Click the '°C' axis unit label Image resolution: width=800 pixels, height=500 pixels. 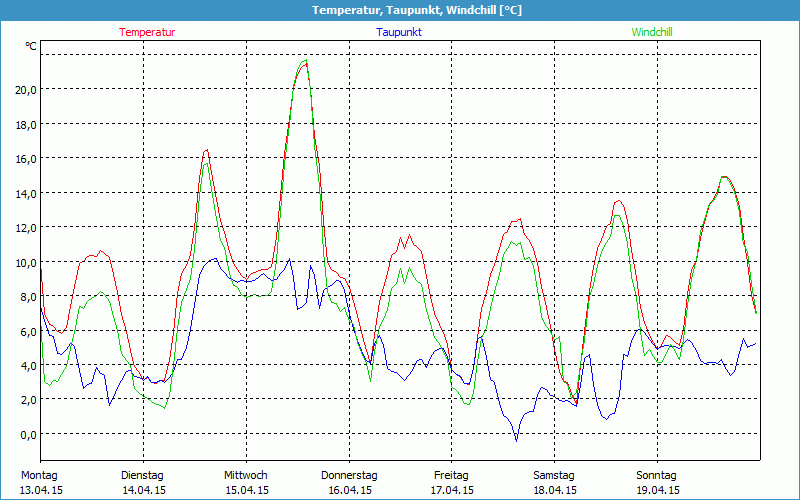tap(31, 46)
